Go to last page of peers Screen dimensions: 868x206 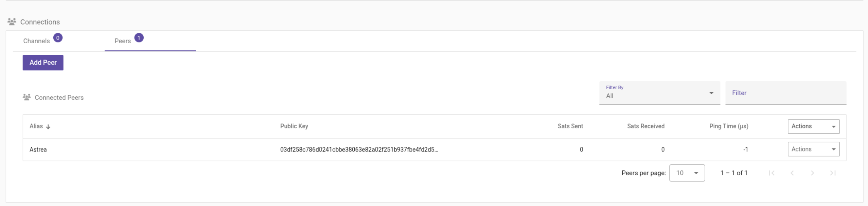click(833, 173)
